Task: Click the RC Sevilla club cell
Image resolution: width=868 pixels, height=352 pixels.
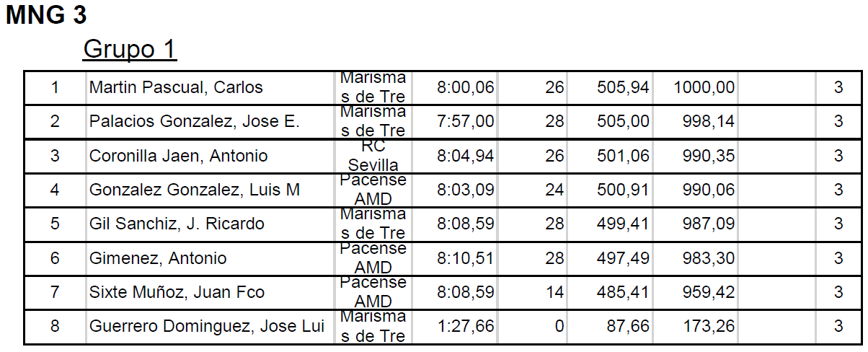Action: 373,156
